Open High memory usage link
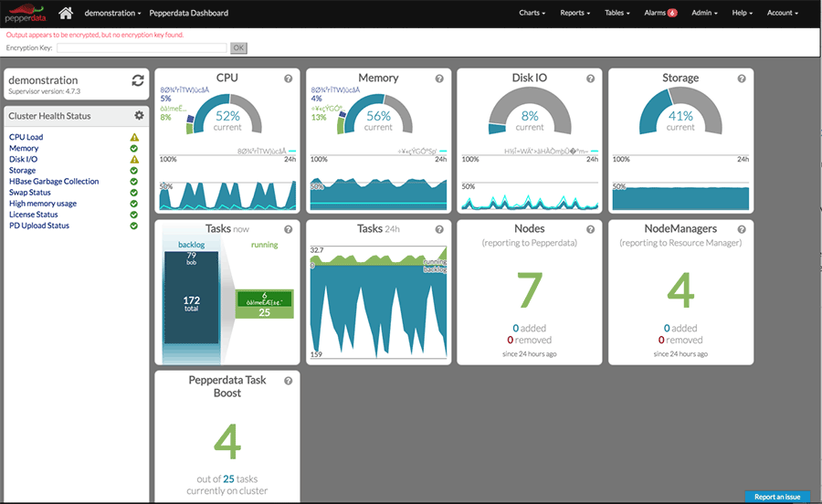This screenshot has width=822, height=504. coord(43,204)
